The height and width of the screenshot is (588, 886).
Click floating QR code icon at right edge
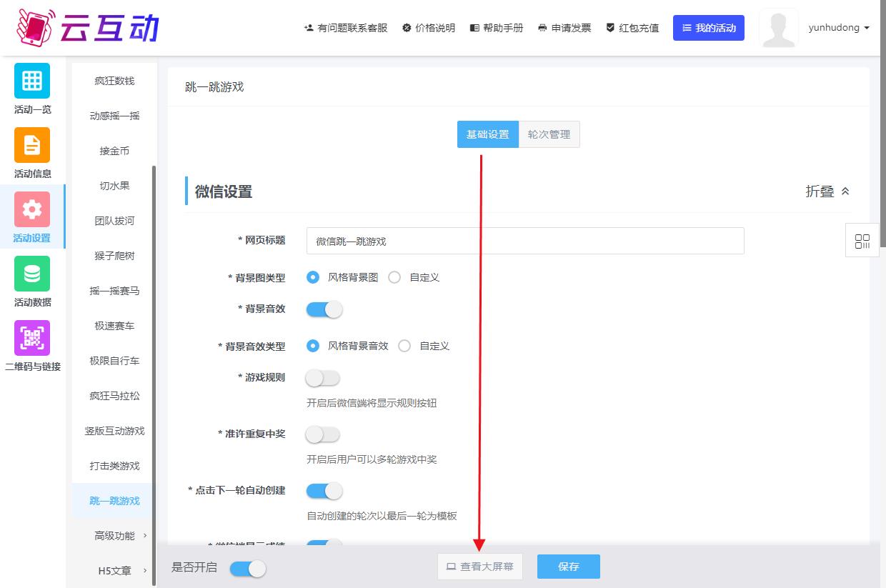click(x=862, y=241)
